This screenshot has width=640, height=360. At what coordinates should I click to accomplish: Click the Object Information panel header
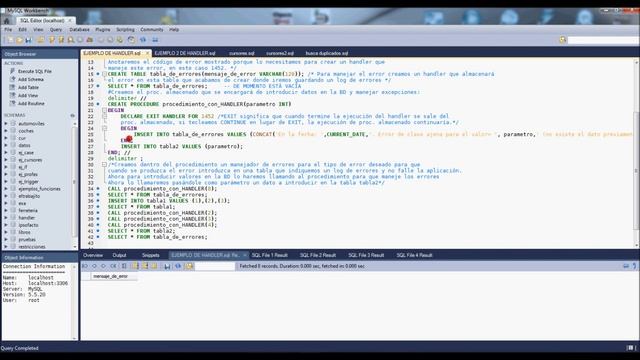click(40, 258)
